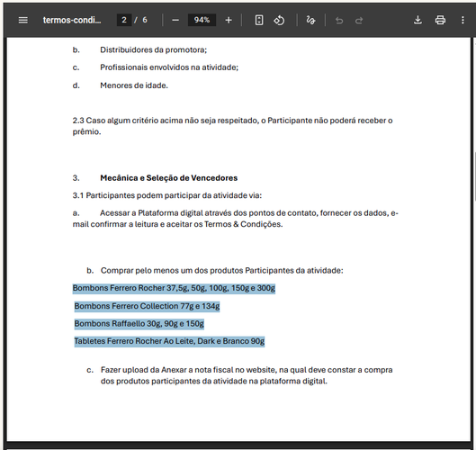Open the more actions three-dot menu

tap(463, 20)
